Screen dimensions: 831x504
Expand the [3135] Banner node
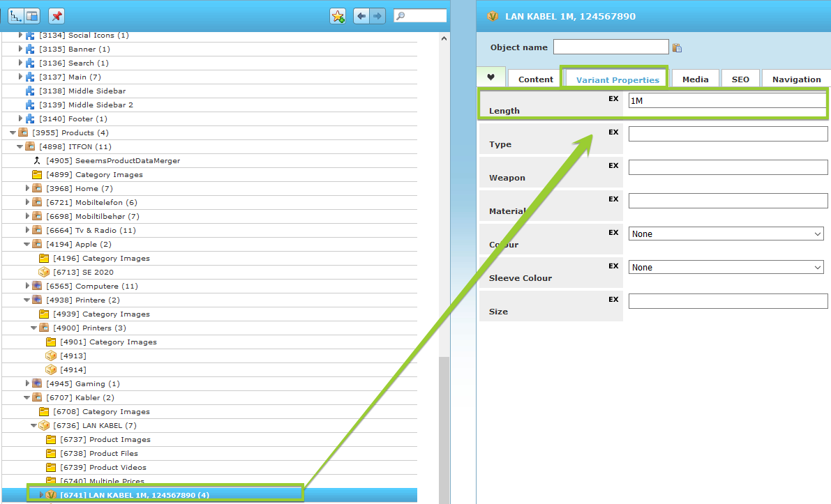click(21, 49)
